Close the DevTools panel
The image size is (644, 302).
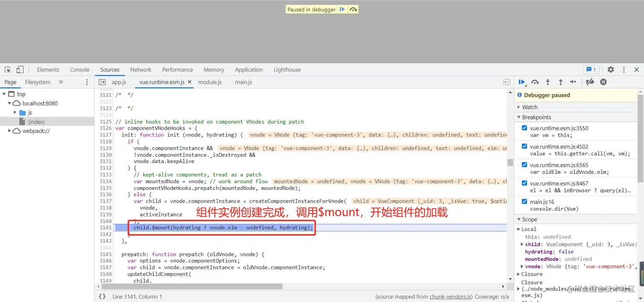point(637,70)
